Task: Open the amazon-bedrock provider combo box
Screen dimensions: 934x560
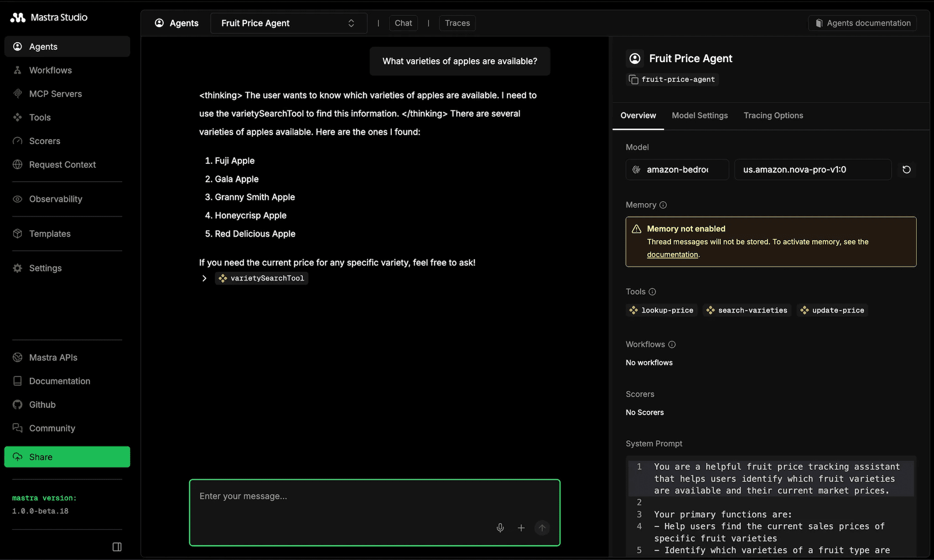Action: [677, 170]
